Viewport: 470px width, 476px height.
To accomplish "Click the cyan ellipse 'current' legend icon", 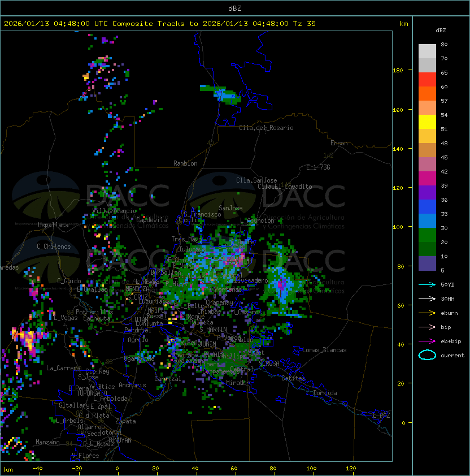I will coord(427,355).
